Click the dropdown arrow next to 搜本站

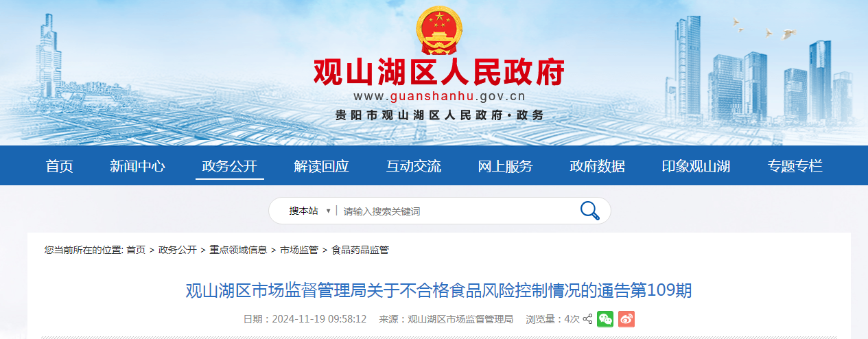point(329,211)
